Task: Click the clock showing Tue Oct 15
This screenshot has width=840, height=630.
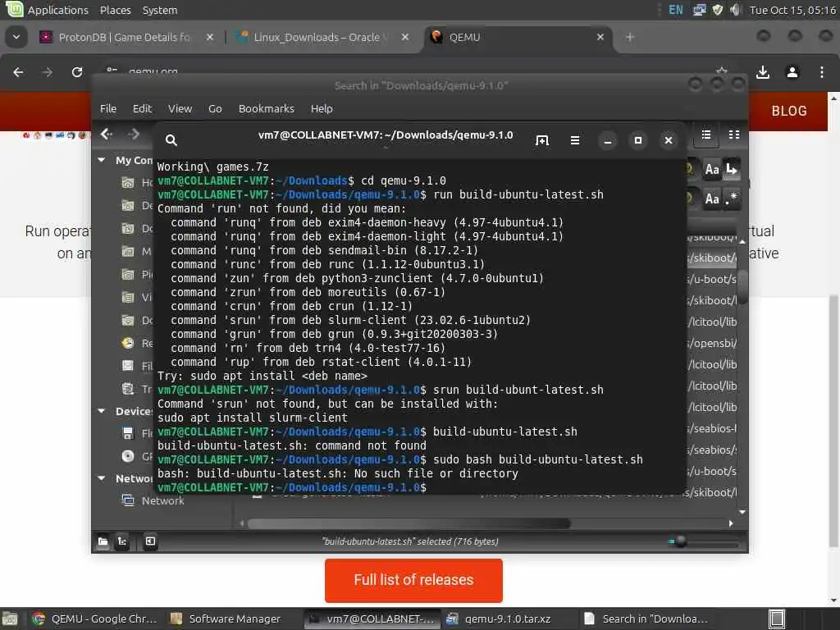Action: tap(792, 10)
